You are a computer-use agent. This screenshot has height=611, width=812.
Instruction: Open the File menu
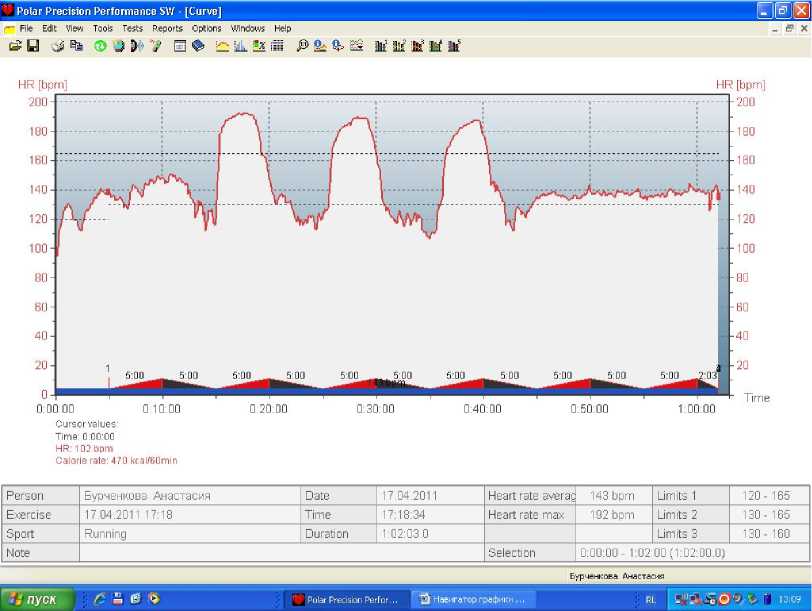[26, 29]
